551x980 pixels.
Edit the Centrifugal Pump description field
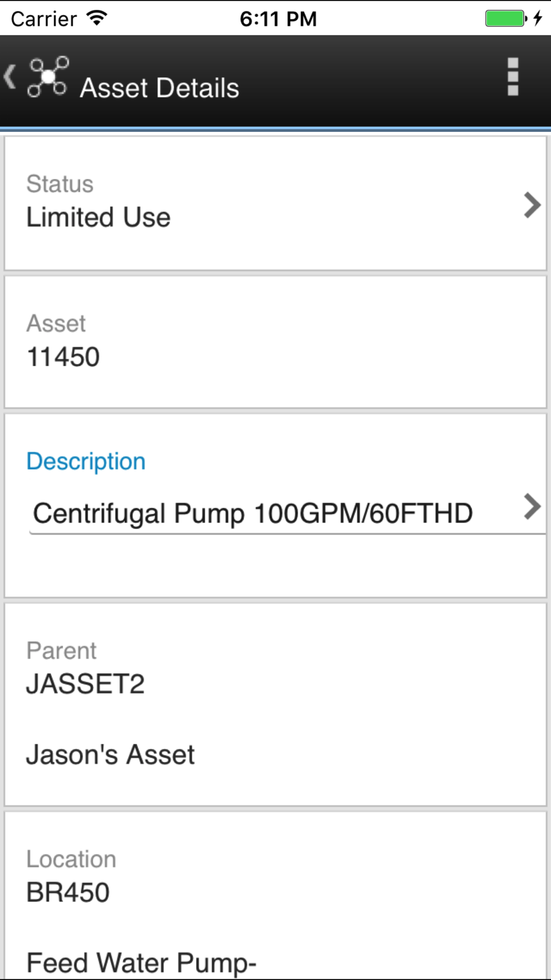coord(287,514)
